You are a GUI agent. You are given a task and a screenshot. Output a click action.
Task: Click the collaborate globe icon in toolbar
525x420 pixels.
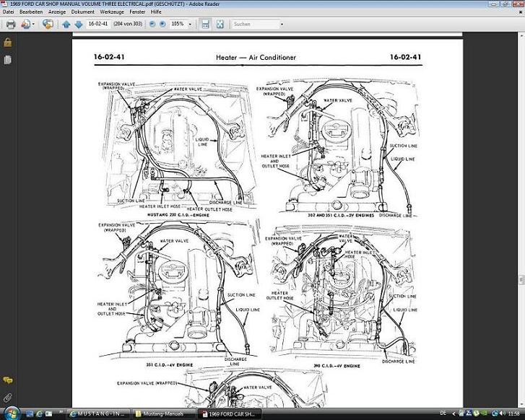click(47, 24)
